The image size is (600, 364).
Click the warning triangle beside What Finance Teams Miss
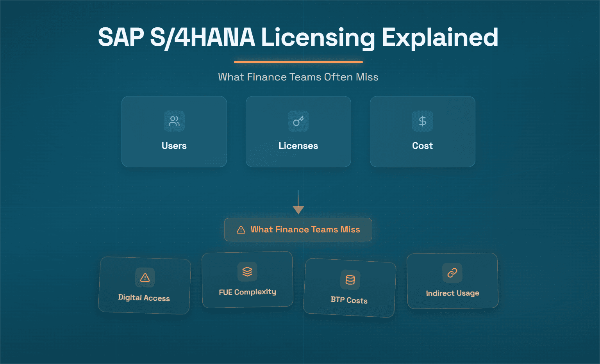[241, 230]
